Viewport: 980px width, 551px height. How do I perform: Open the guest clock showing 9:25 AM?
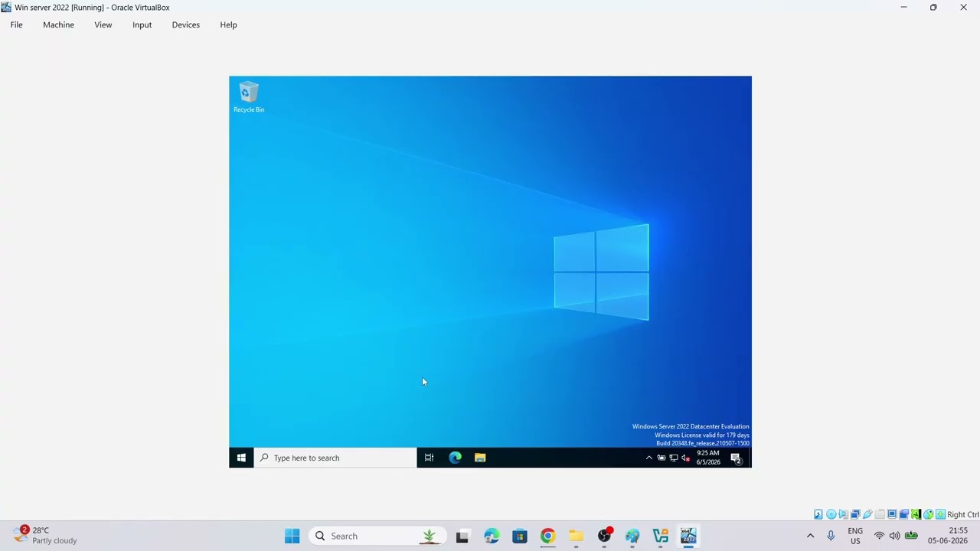[708, 458]
